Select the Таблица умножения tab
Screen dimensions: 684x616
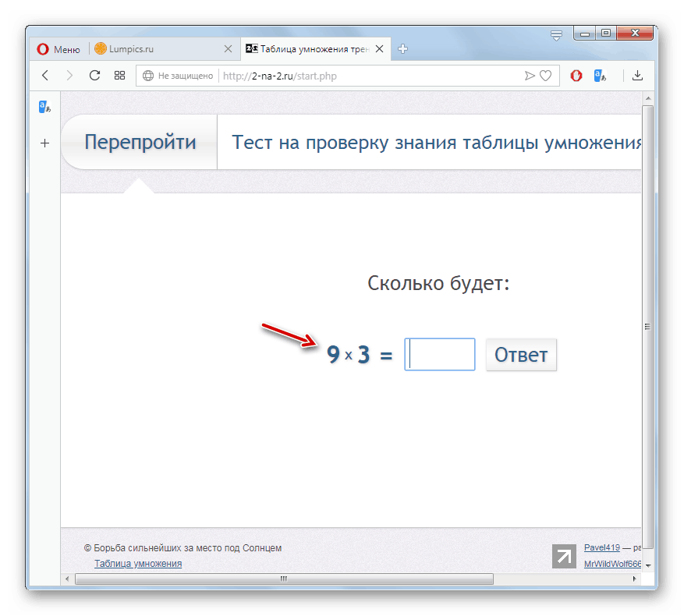tap(307, 49)
